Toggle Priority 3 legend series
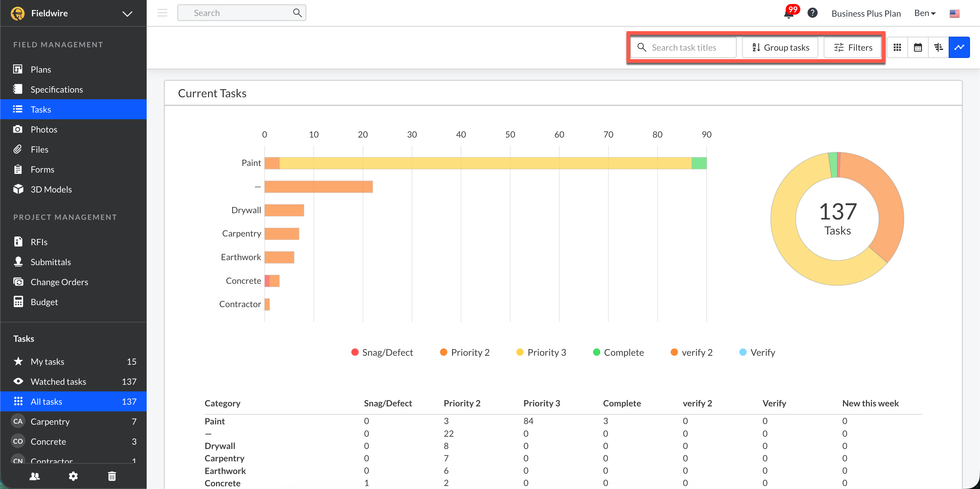The height and width of the screenshot is (489, 980). [x=541, y=352]
